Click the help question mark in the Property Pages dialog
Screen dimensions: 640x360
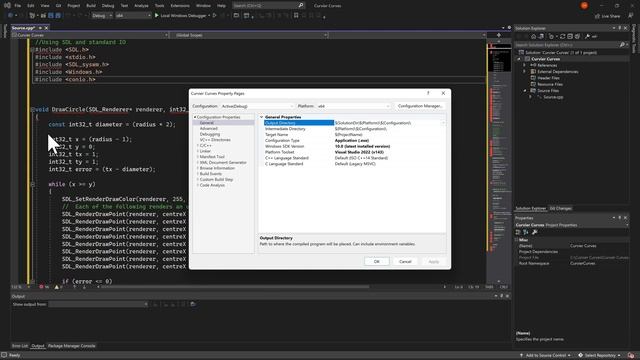pos(428,93)
